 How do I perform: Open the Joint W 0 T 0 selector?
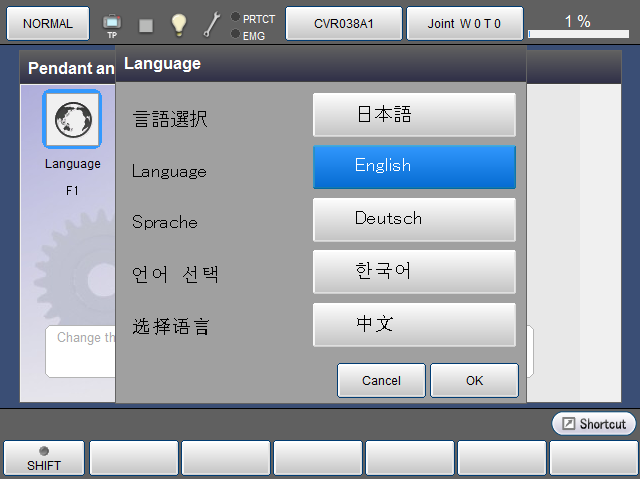coord(464,23)
